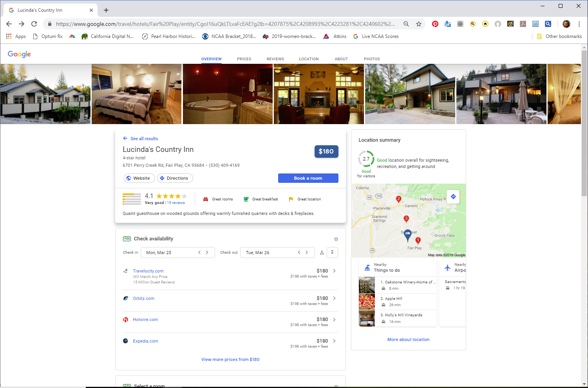The image size is (588, 388).
Task: Switch to the About tab
Action: click(x=341, y=59)
